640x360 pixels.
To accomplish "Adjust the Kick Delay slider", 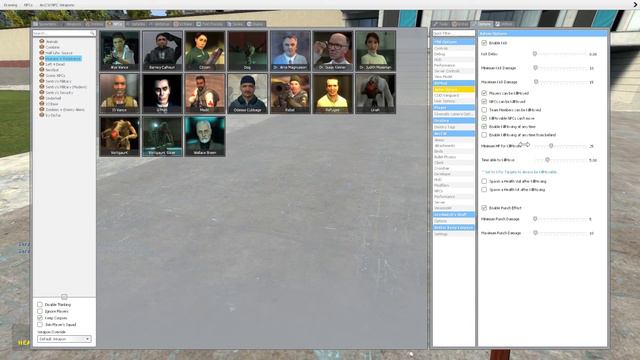I will click(535, 54).
